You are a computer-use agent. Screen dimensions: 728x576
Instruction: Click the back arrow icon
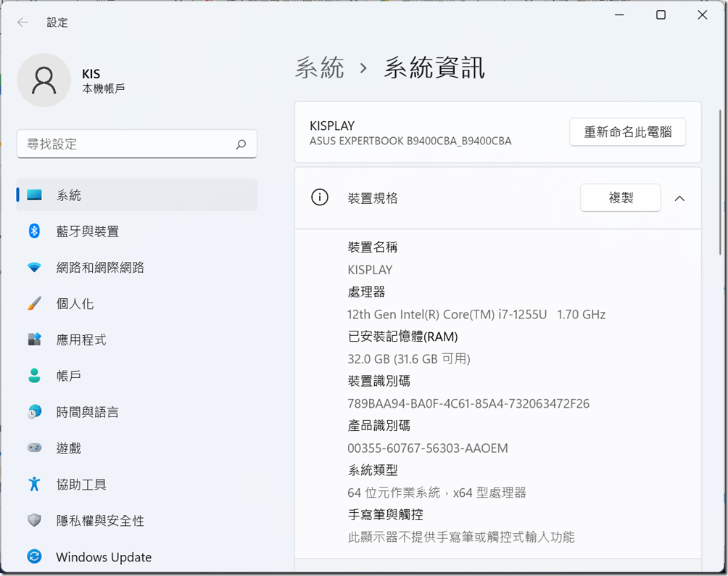click(23, 22)
